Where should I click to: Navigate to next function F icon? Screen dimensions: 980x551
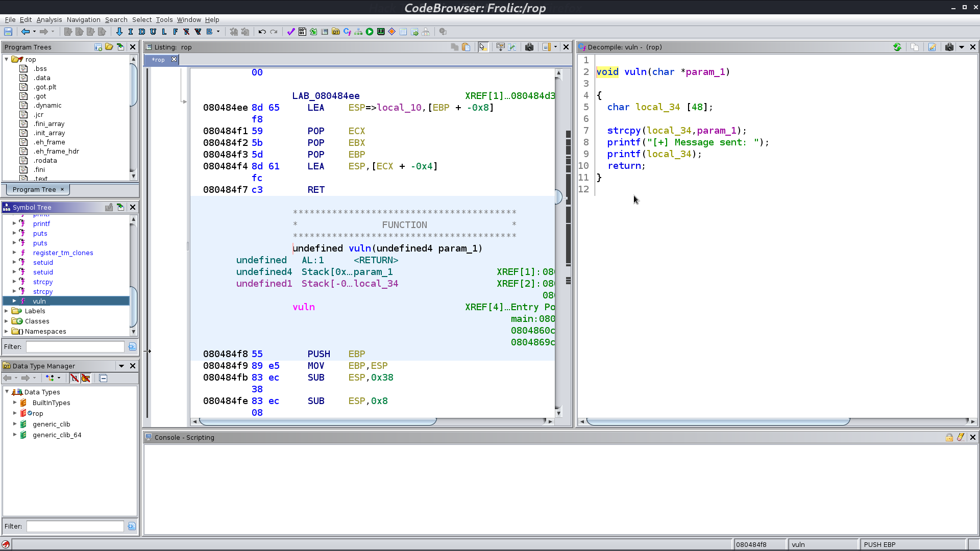click(176, 32)
